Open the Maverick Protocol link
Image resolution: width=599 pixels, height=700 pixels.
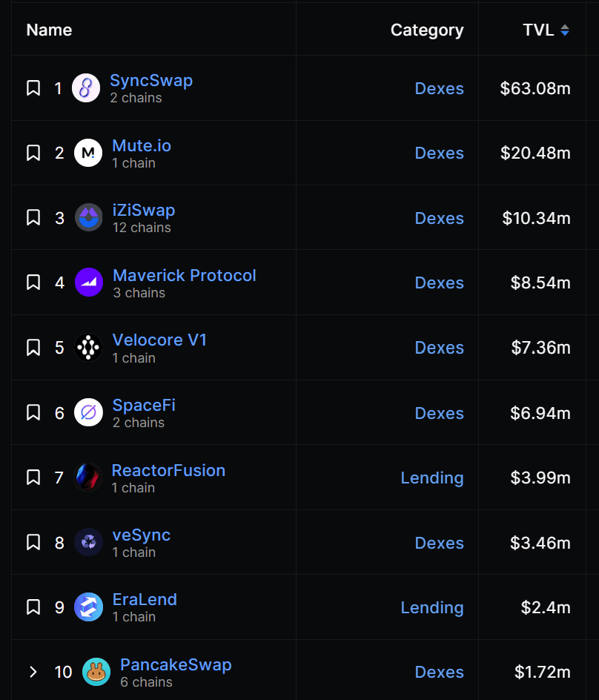[x=185, y=275]
